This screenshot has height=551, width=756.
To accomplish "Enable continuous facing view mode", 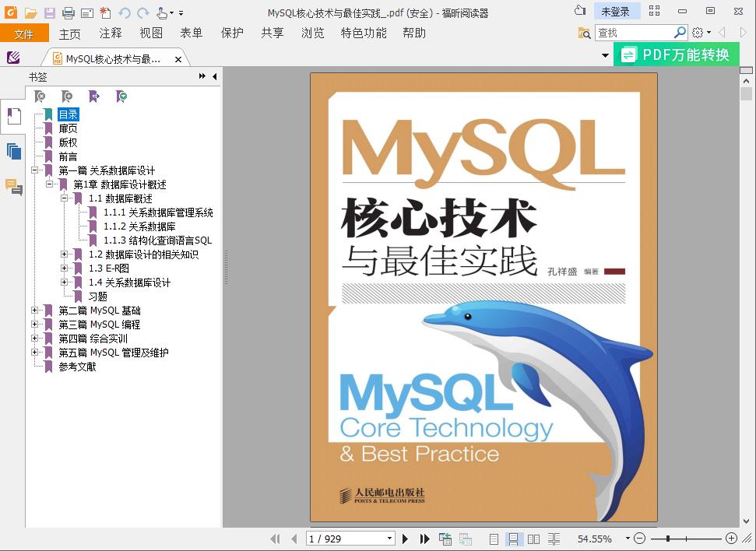I will (x=554, y=539).
